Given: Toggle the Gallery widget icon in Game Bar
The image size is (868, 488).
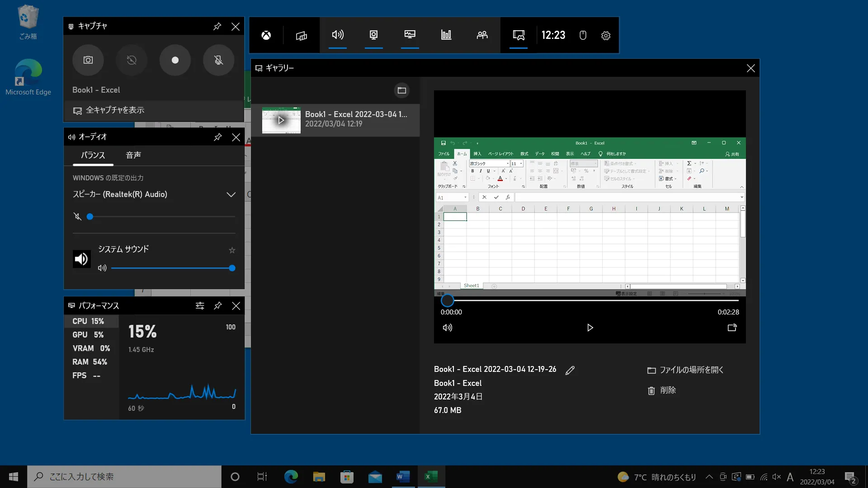Looking at the screenshot, I should pyautogui.click(x=519, y=35).
